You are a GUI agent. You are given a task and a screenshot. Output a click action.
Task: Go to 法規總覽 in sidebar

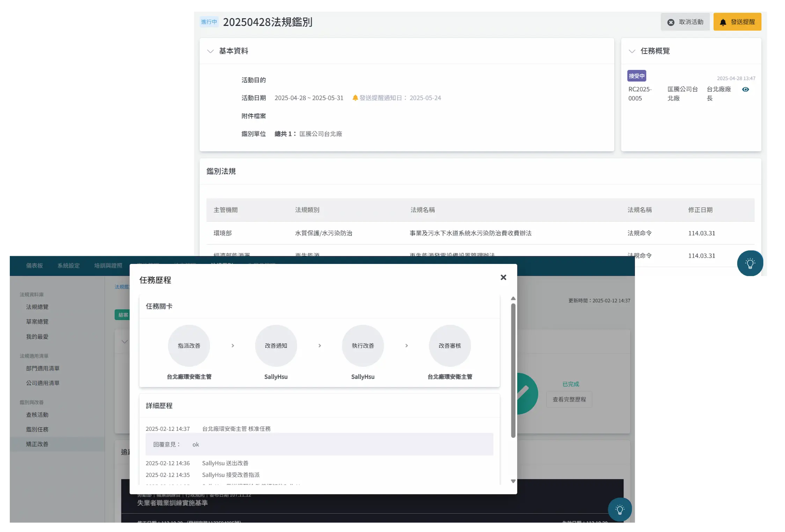tap(37, 307)
